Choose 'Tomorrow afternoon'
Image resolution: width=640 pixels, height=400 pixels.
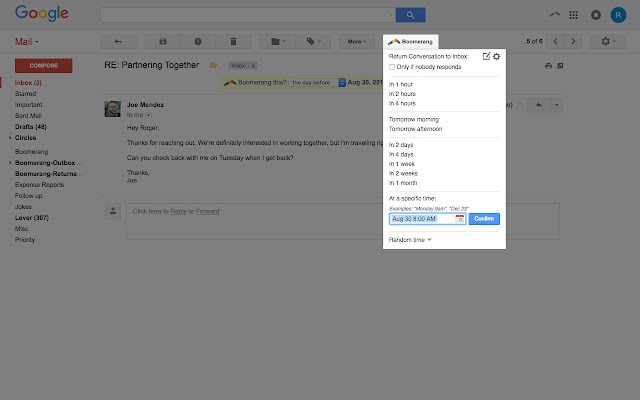click(x=416, y=129)
